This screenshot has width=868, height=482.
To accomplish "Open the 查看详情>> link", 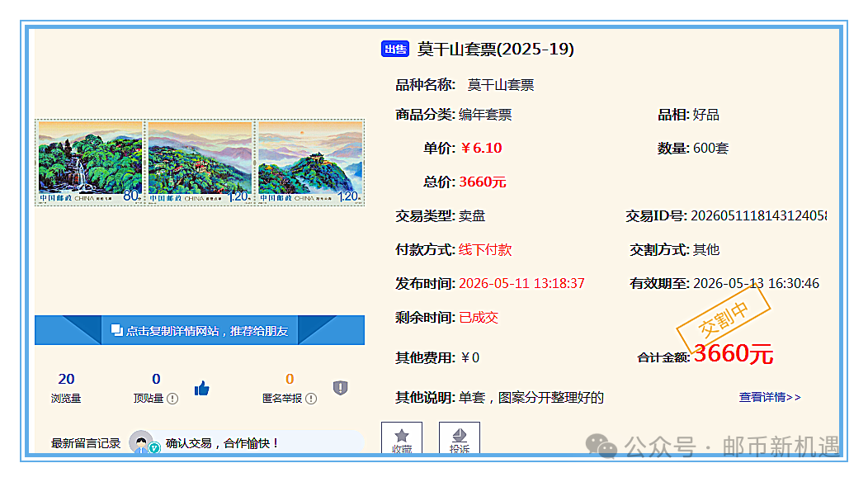I will tap(770, 397).
